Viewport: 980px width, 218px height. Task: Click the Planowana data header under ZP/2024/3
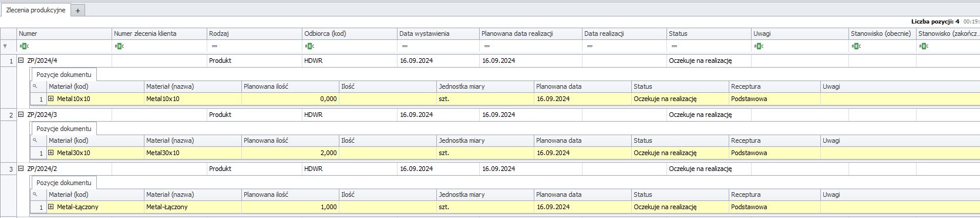click(x=582, y=140)
